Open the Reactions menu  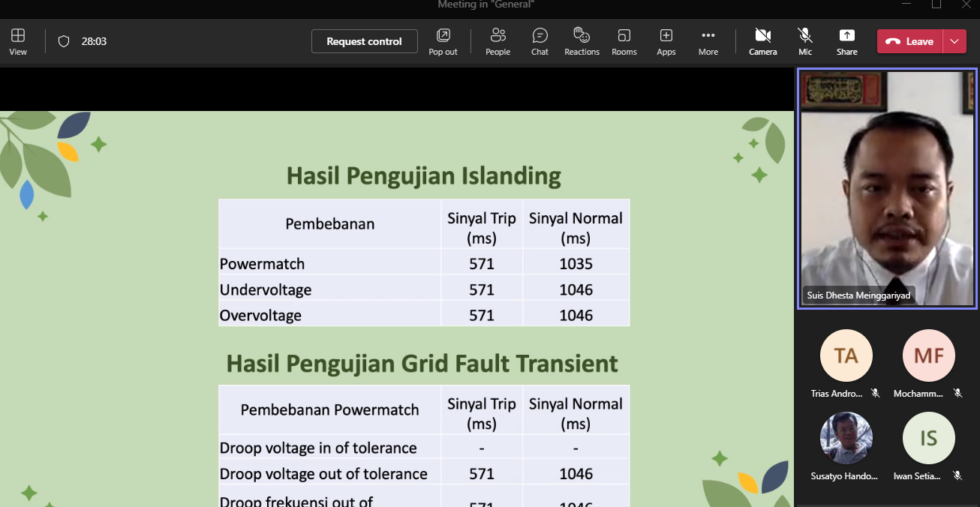coord(582,41)
